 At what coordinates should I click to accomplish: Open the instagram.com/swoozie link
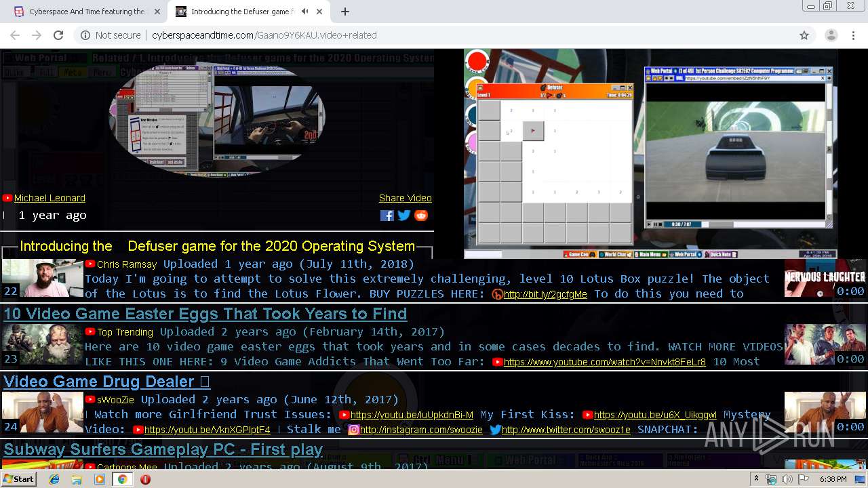pyautogui.click(x=421, y=430)
